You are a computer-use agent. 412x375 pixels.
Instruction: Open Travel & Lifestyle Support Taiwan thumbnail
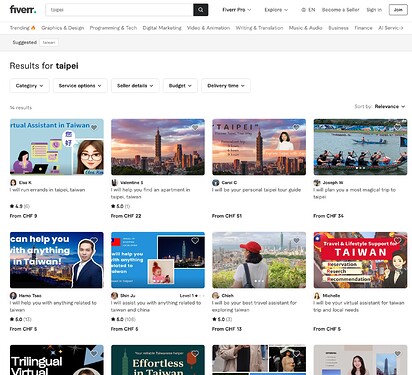point(360,260)
